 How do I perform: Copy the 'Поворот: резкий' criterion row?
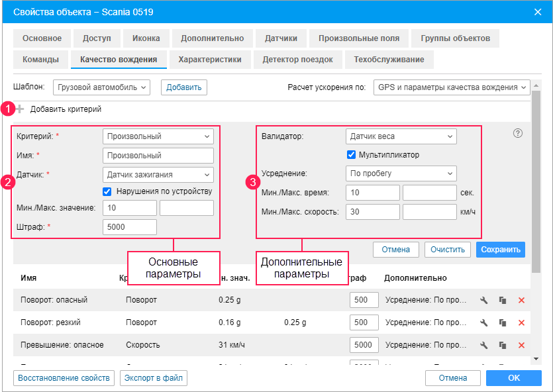503,323
